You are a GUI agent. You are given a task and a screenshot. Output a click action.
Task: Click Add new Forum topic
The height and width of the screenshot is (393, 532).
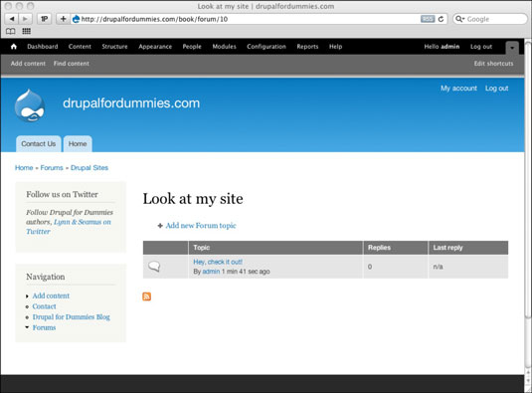201,225
